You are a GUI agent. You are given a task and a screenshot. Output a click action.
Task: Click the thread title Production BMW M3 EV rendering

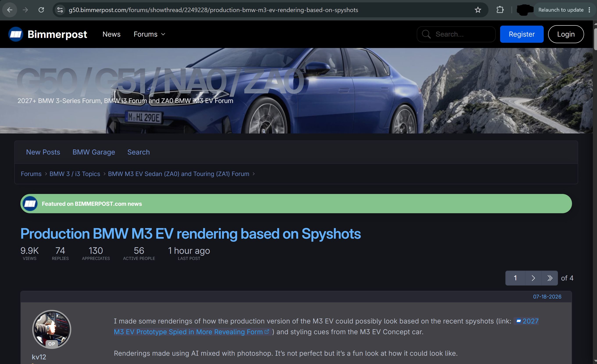(191, 234)
